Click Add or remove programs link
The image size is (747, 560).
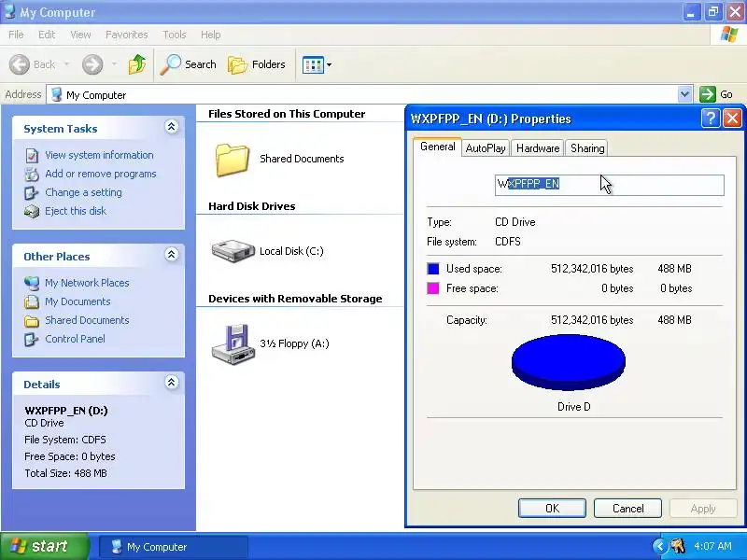pyautogui.click(x=101, y=174)
